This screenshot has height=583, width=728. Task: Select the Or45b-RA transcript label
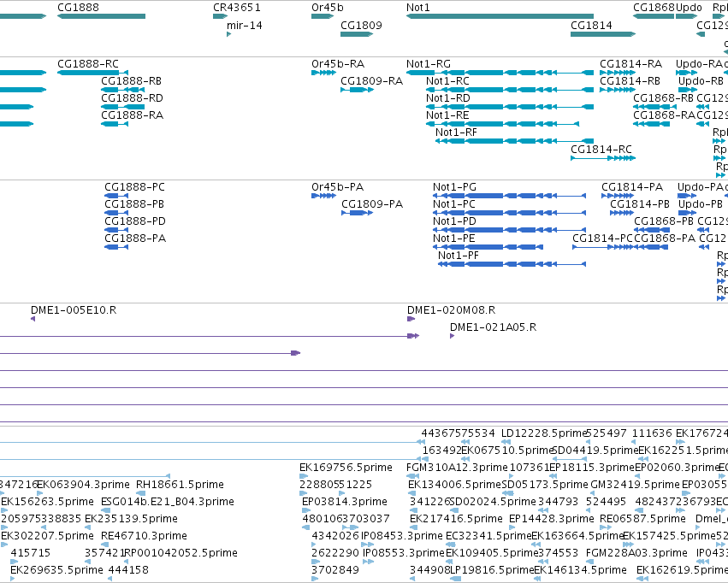tap(338, 63)
